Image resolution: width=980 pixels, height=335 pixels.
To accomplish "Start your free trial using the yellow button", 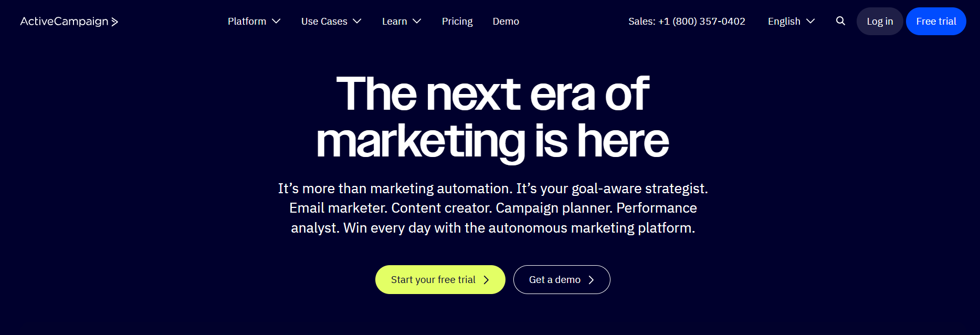I will coord(440,279).
